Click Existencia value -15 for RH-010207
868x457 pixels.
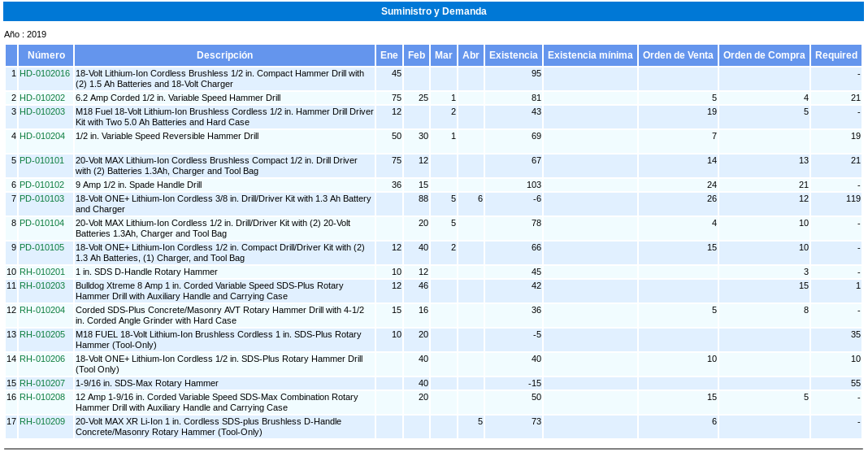534,383
